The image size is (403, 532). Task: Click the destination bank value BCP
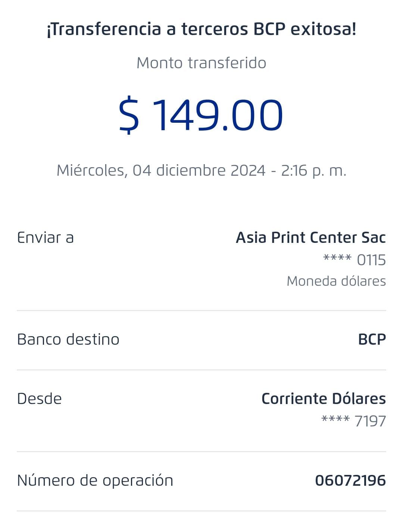(372, 339)
